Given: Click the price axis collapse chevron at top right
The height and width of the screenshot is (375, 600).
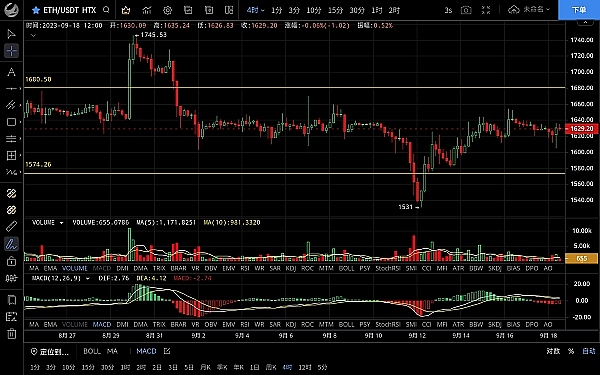Looking at the screenshot, I should coord(585,23).
